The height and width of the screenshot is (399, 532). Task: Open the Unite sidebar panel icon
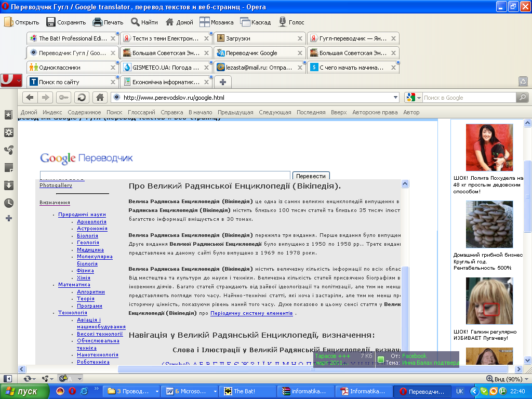coord(9,150)
